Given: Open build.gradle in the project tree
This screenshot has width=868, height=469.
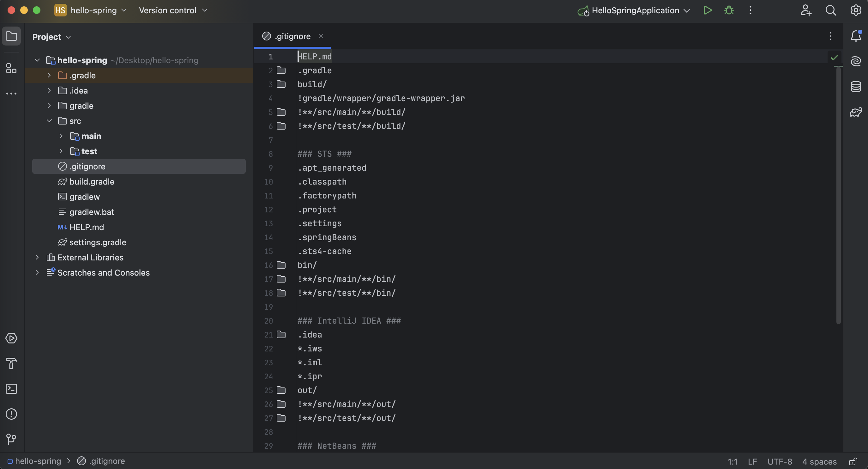Looking at the screenshot, I should pyautogui.click(x=92, y=182).
